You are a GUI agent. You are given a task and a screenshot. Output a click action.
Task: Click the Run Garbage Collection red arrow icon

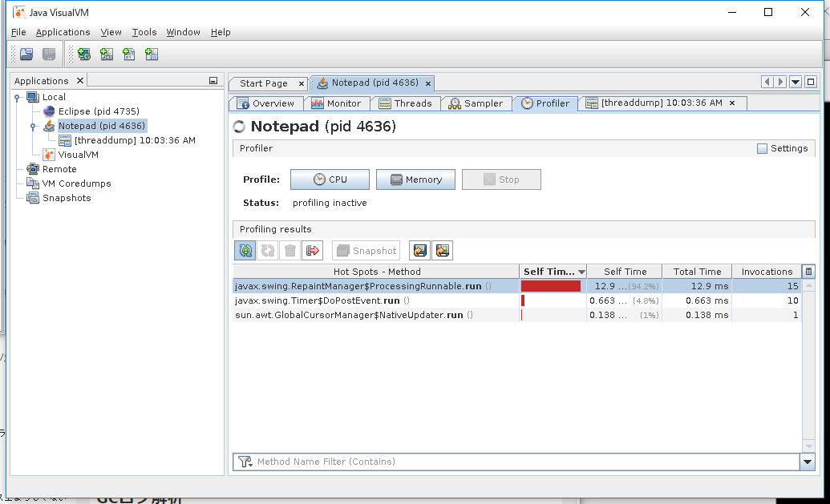(x=312, y=250)
